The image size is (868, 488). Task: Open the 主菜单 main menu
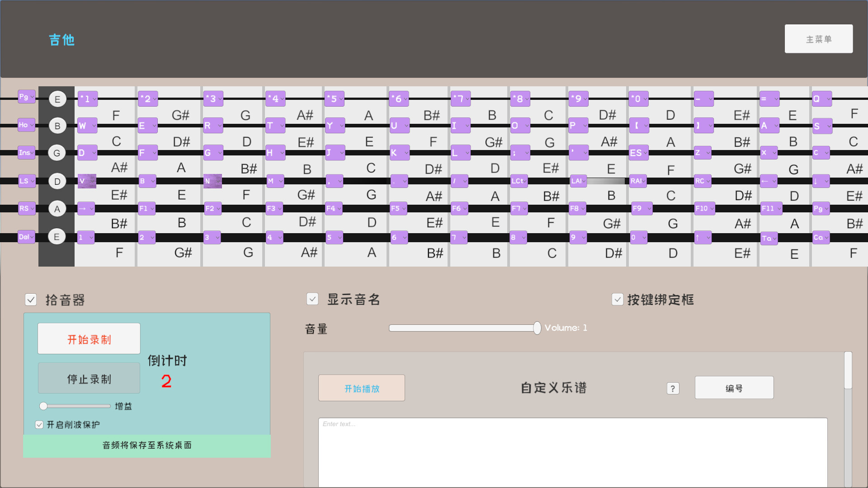[x=818, y=39]
